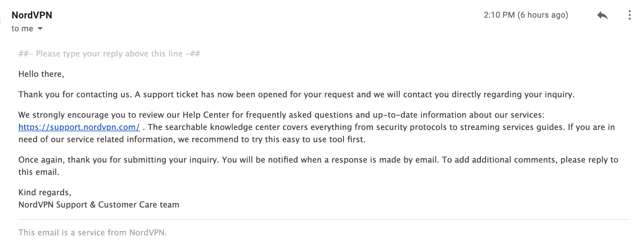Click the horizontal divider above the footer

click(x=324, y=219)
